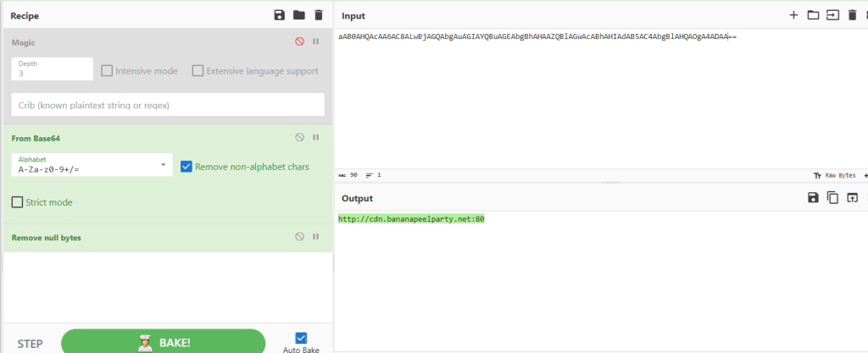Pause at the Remove null bytes operation
Viewport: 868px width, 353px height.
[316, 237]
